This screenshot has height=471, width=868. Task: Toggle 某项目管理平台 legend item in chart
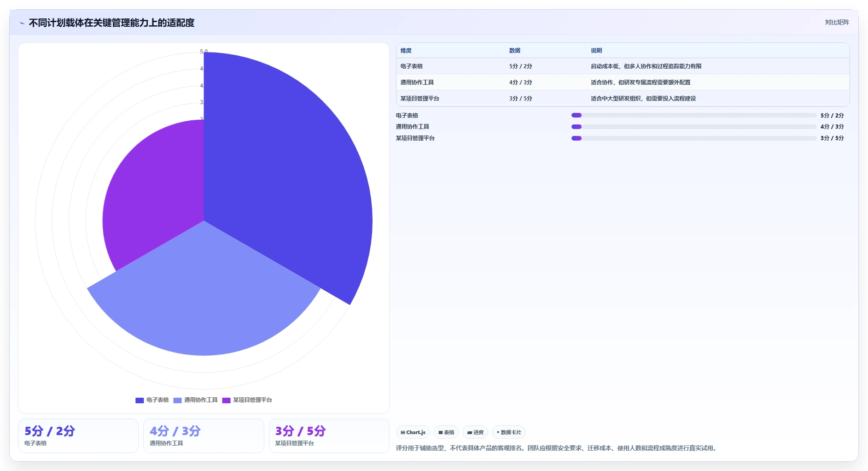point(247,400)
